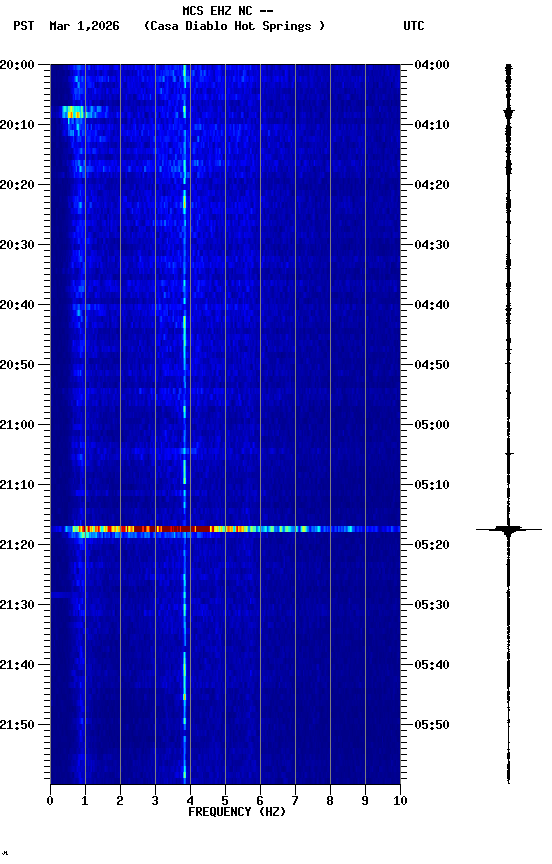Click the 20:10 PST time label
This screenshot has height=864, width=552.
click(17, 125)
